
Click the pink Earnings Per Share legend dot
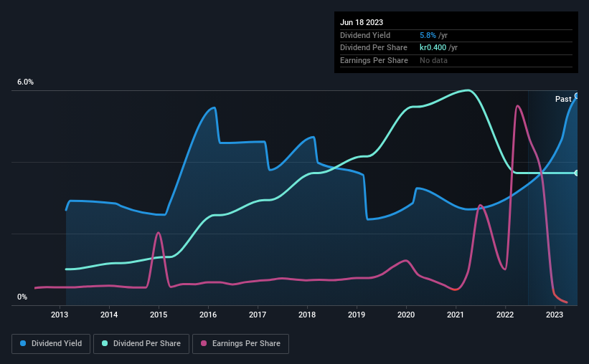(204, 343)
